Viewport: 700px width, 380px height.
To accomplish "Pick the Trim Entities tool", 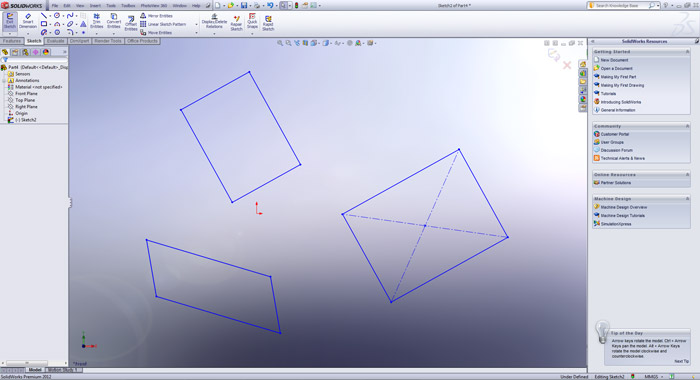I will (x=96, y=21).
